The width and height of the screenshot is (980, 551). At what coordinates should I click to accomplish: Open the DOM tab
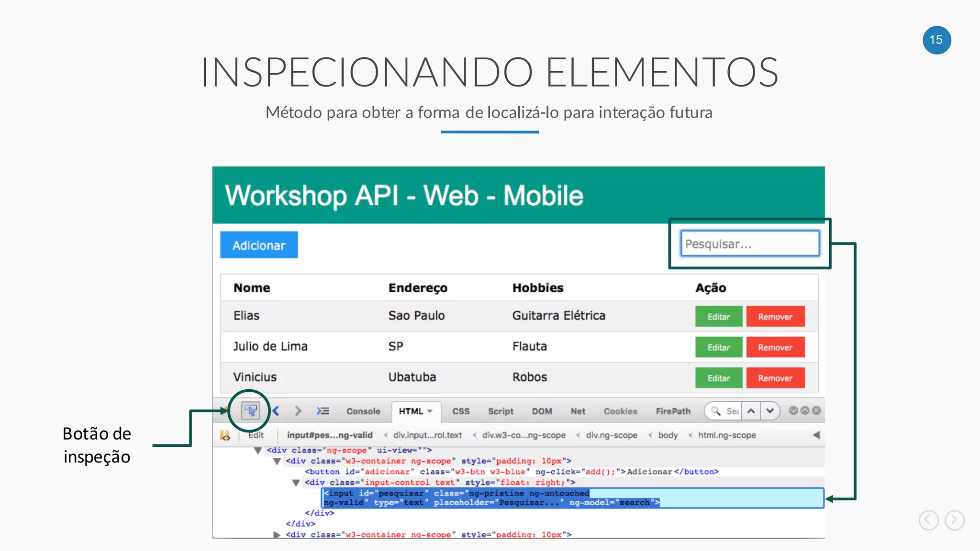point(542,411)
